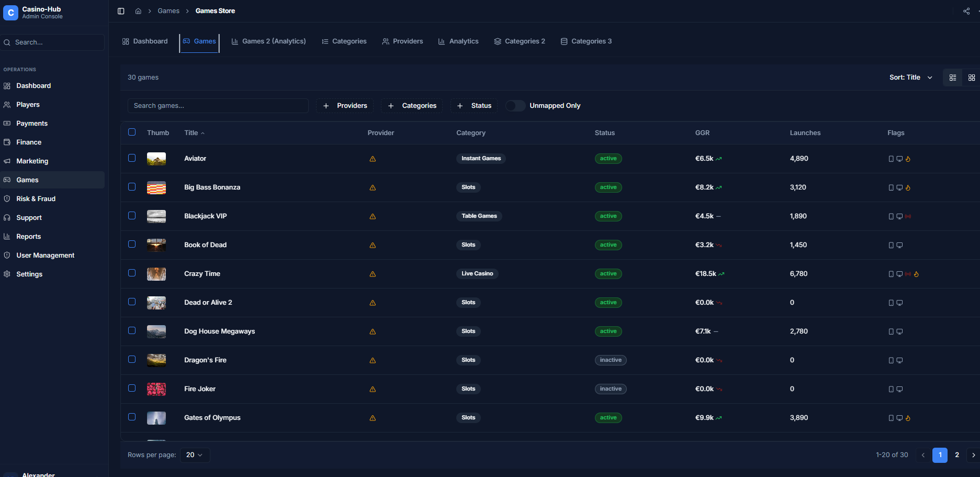Click Aviator provider warning icon
The width and height of the screenshot is (980, 477).
click(373, 159)
